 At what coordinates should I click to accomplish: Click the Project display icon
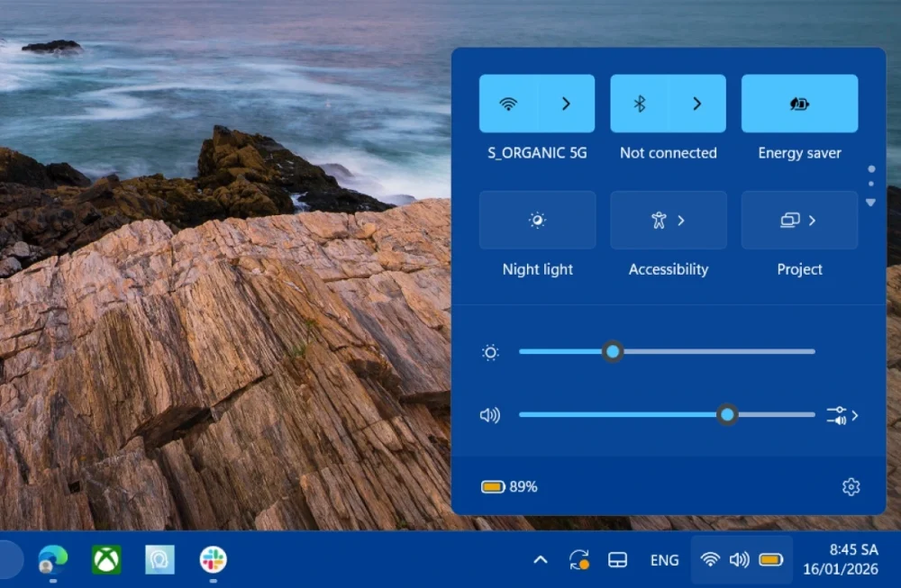[789, 220]
